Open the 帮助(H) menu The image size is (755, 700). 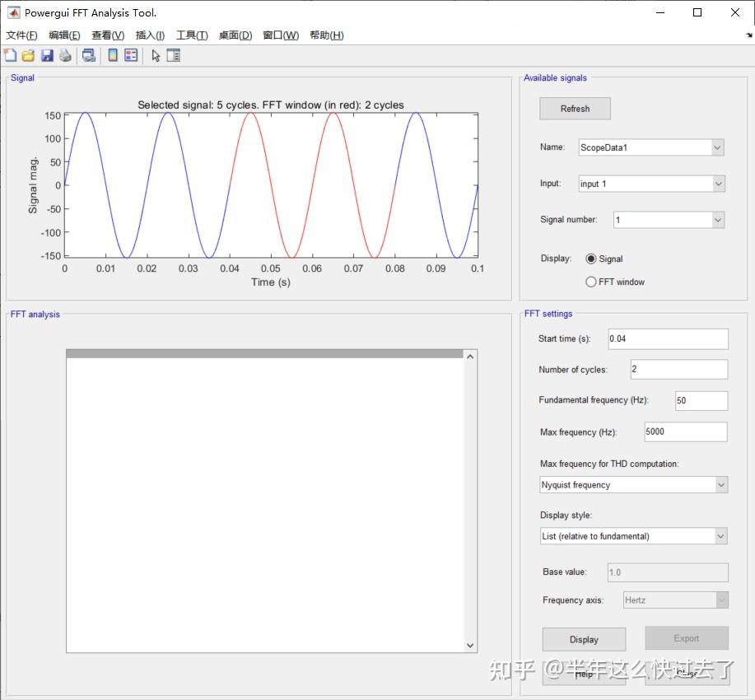[x=326, y=35]
